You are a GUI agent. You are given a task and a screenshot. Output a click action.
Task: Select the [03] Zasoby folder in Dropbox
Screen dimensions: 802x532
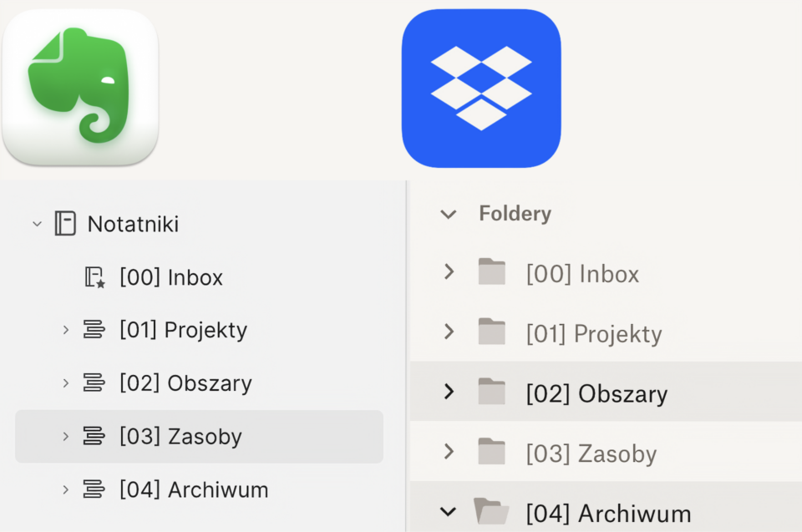[x=591, y=453]
